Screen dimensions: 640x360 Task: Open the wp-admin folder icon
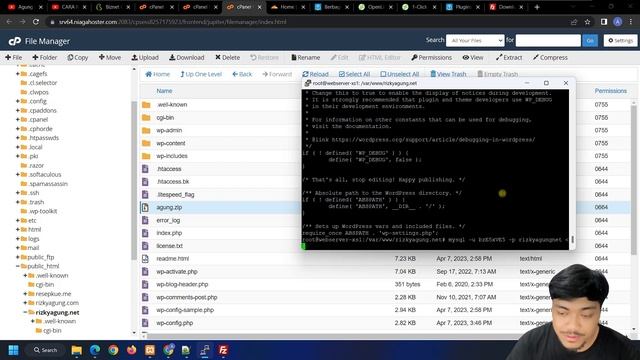(146, 131)
